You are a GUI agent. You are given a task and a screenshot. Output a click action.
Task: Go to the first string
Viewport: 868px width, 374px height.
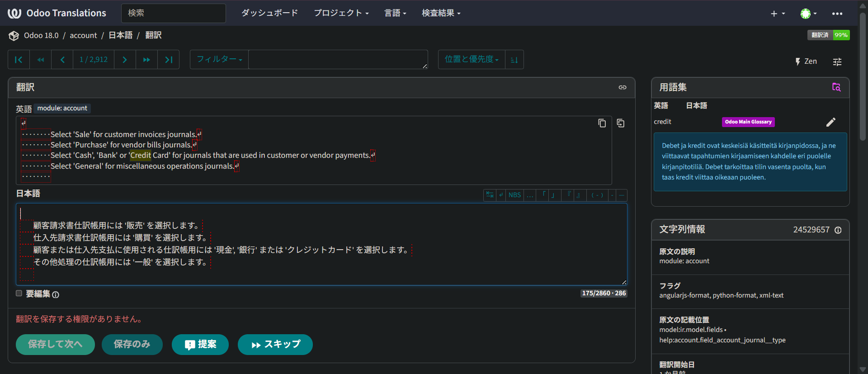[19, 60]
